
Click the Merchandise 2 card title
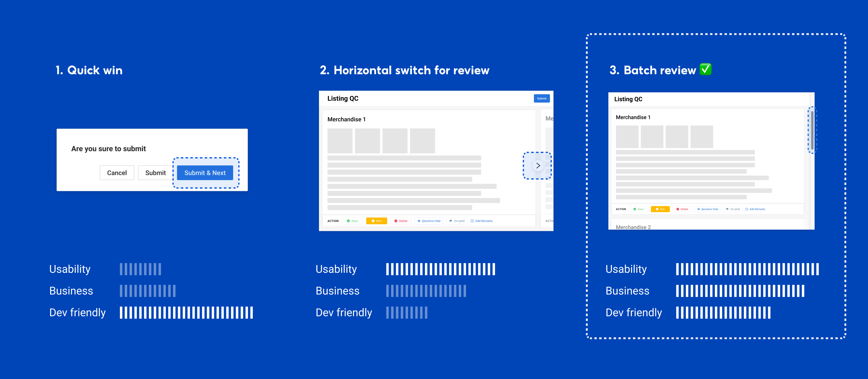633,227
